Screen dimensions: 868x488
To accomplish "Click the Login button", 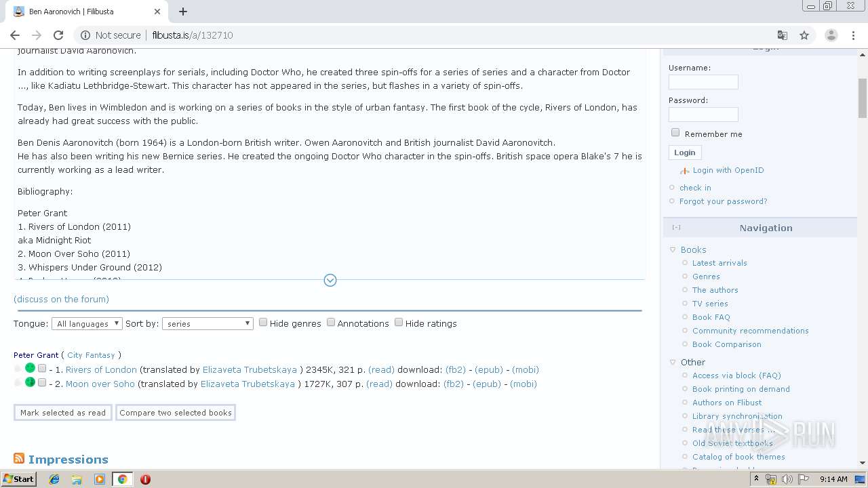I will [685, 152].
